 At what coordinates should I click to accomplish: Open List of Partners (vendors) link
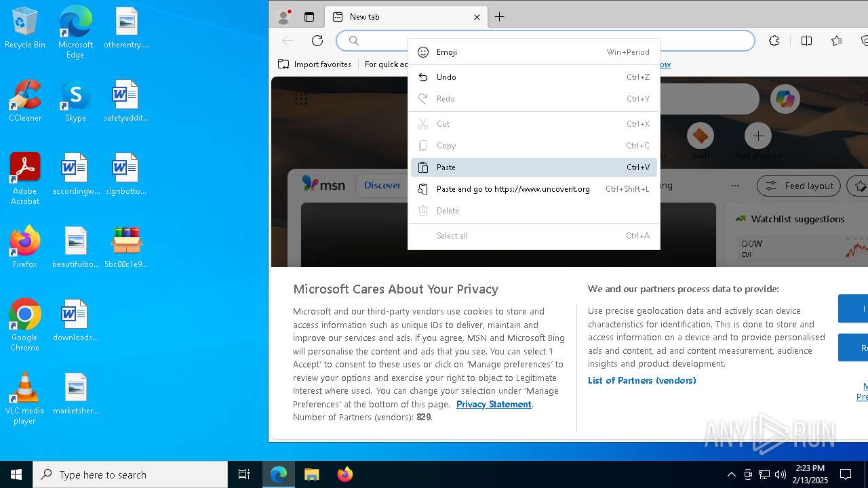[642, 380]
